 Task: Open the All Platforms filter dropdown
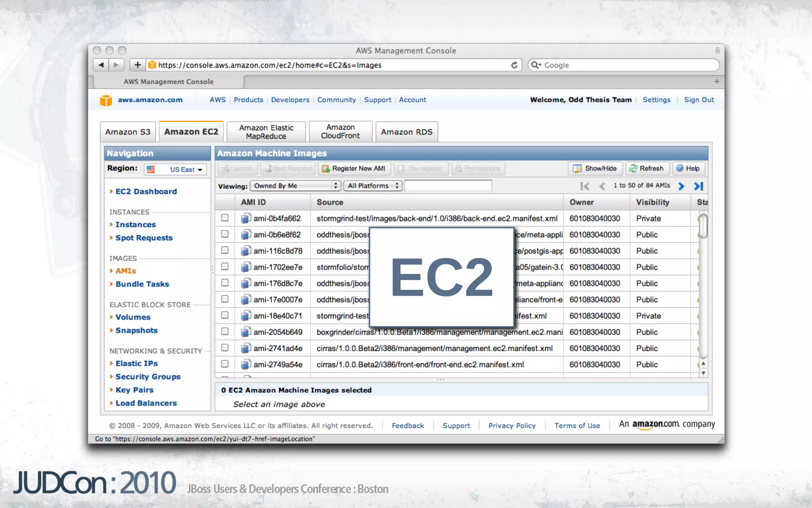pyautogui.click(x=373, y=186)
